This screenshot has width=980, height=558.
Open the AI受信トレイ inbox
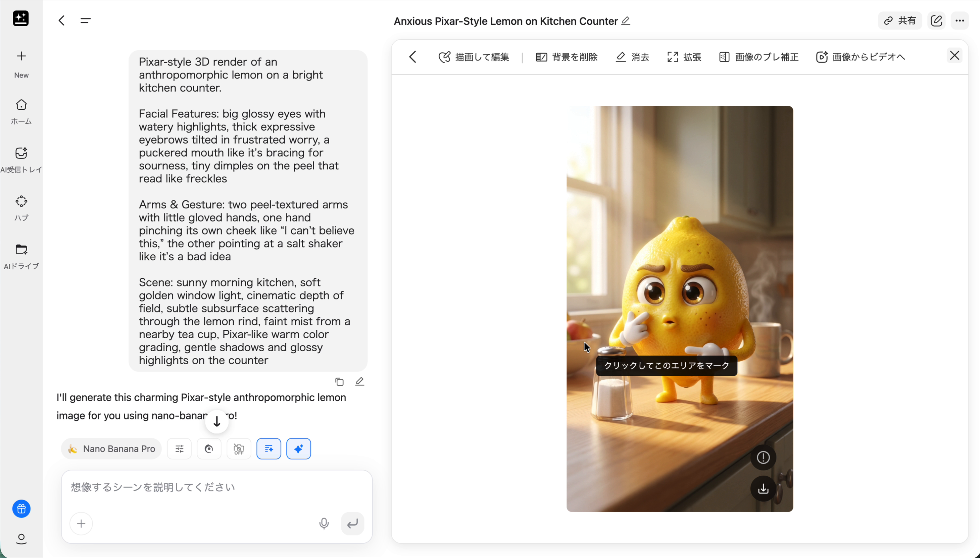tap(21, 153)
